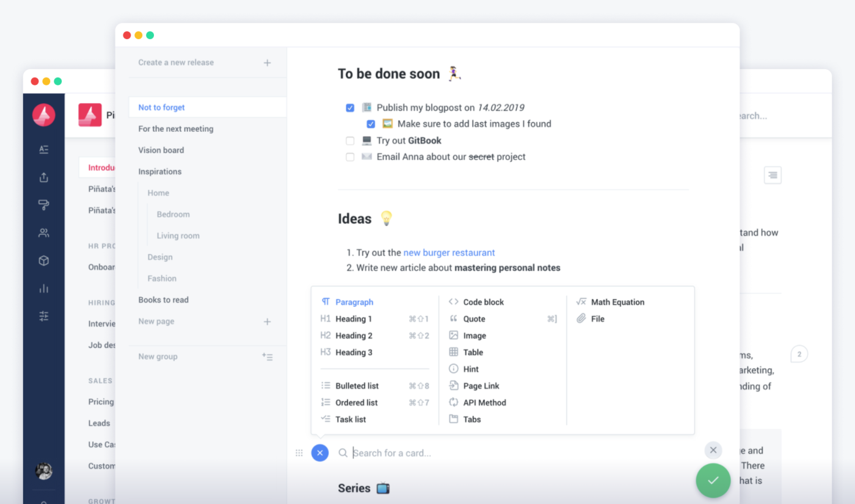
Task: Open the new burger restaurant link
Action: (449, 253)
